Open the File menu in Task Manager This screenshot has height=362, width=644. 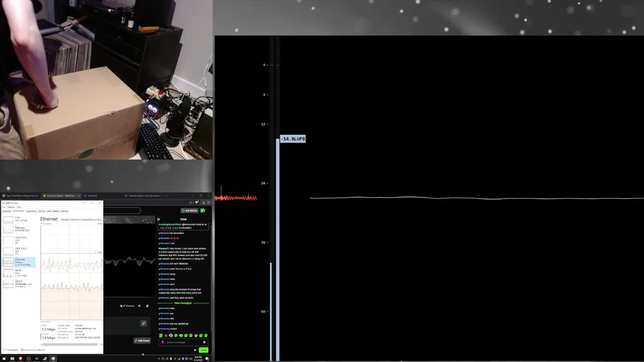(4, 207)
